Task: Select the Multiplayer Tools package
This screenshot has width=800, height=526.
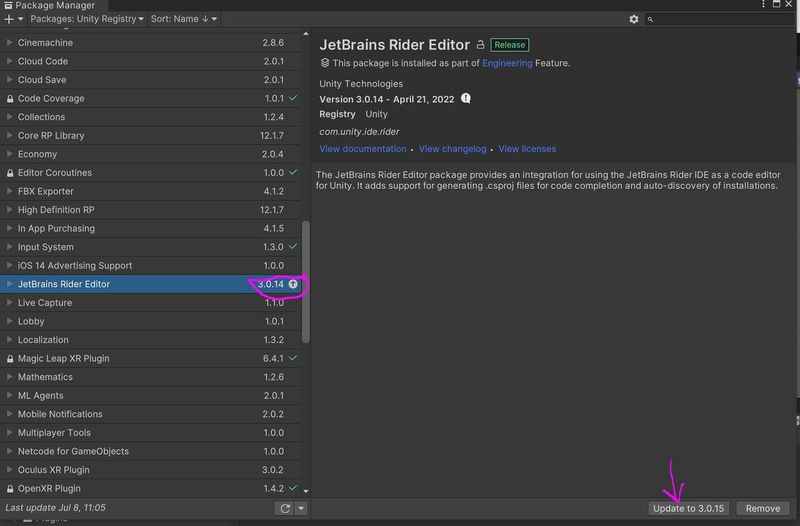Action: pyautogui.click(x=151, y=433)
